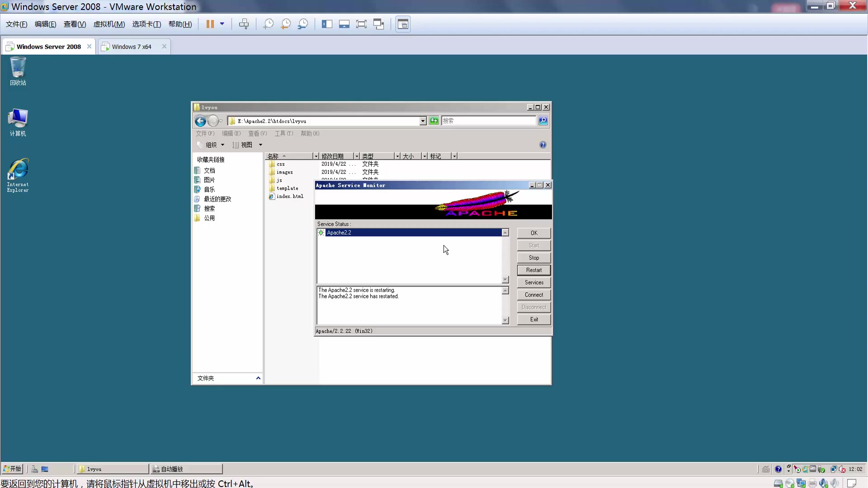Open 公用 in the favorites links
This screenshot has height=488, width=868.
pos(209,218)
